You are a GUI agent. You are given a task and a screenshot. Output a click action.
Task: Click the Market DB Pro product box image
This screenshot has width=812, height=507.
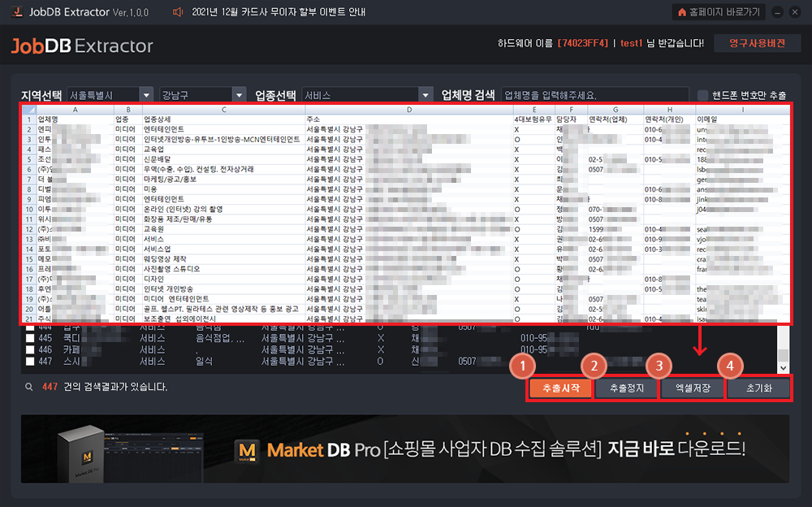[81, 455]
